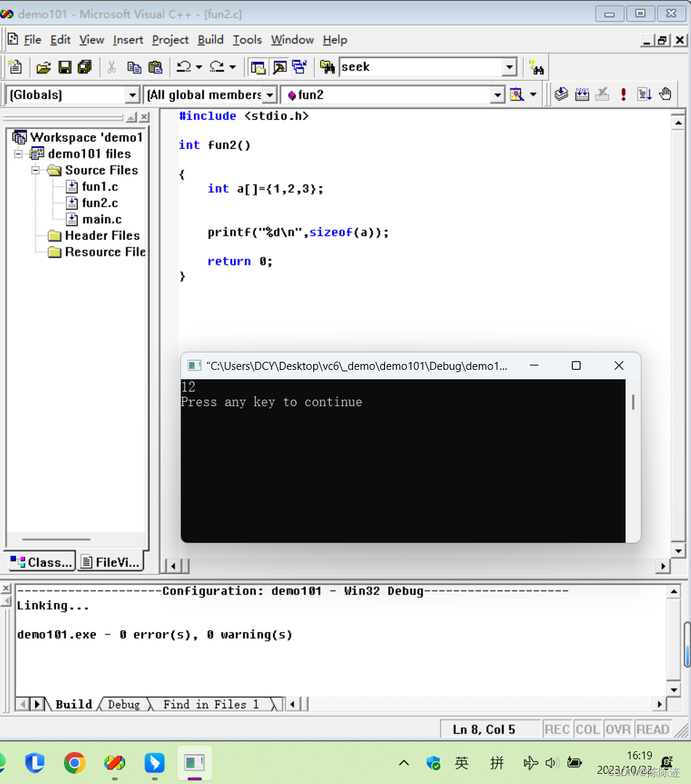
Task: Open the View menu
Action: pyautogui.click(x=92, y=40)
